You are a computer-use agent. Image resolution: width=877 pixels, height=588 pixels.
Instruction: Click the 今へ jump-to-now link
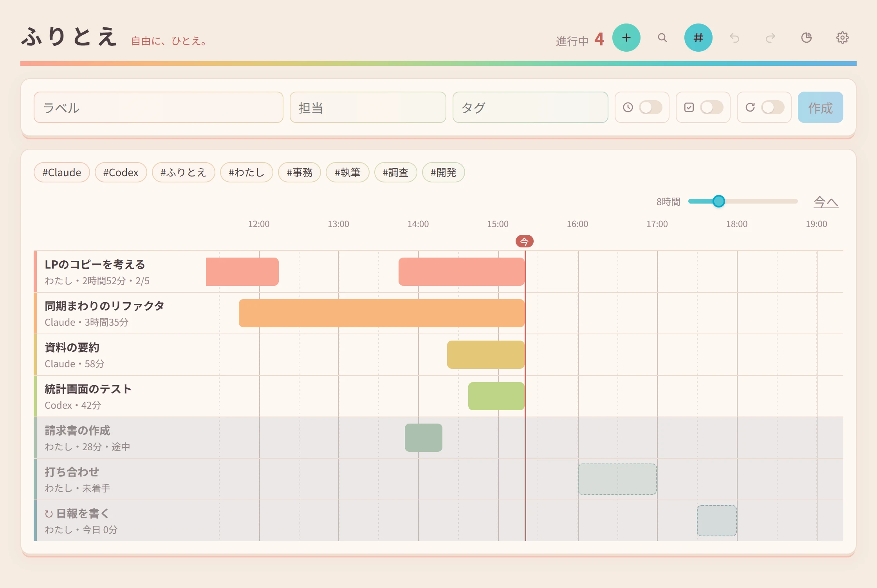point(826,202)
